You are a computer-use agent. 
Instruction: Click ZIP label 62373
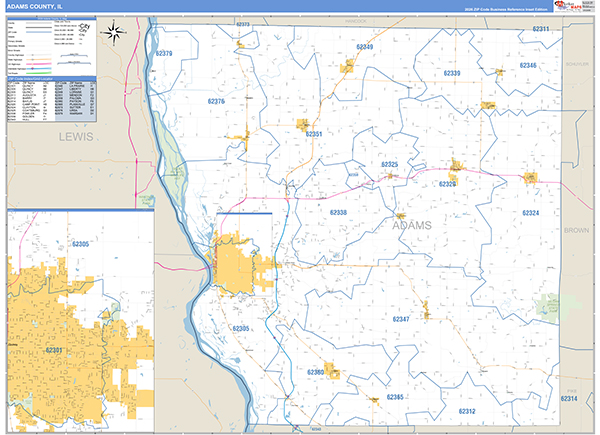coord(243,24)
